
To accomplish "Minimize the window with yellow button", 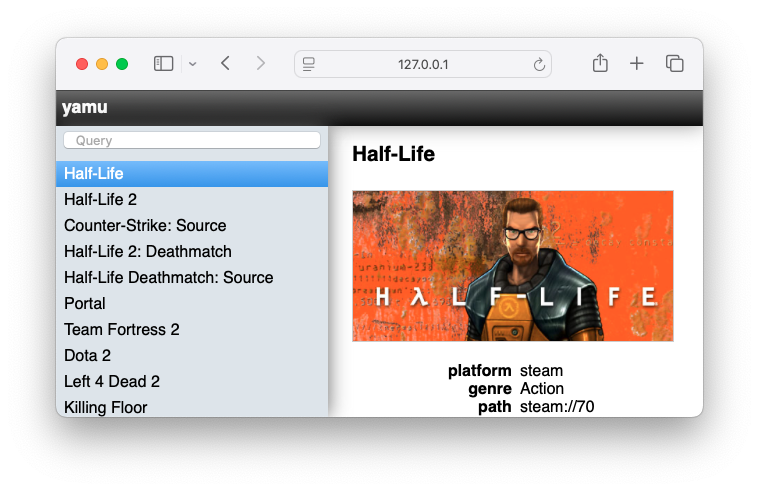I will (x=102, y=64).
